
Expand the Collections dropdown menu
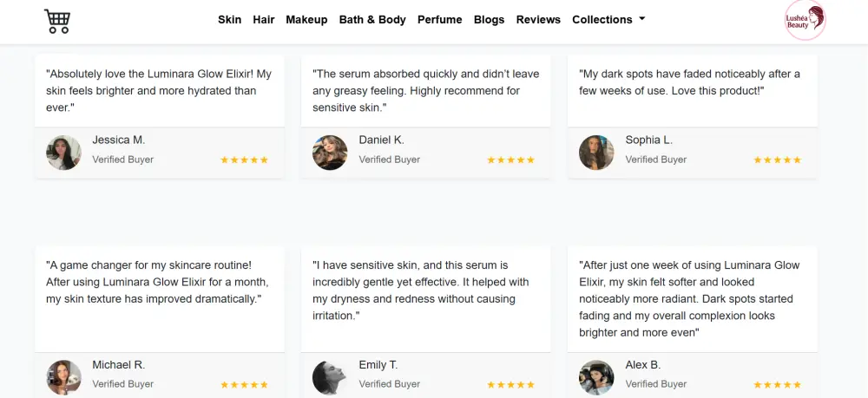click(608, 19)
